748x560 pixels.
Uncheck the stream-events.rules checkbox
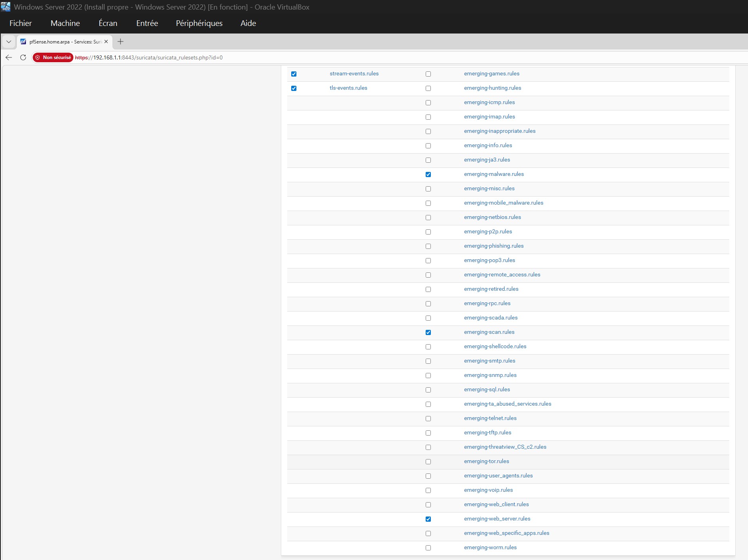coord(294,74)
